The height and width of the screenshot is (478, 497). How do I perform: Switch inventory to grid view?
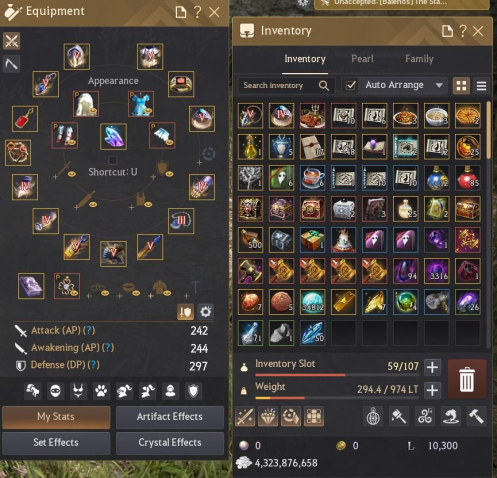coord(461,86)
